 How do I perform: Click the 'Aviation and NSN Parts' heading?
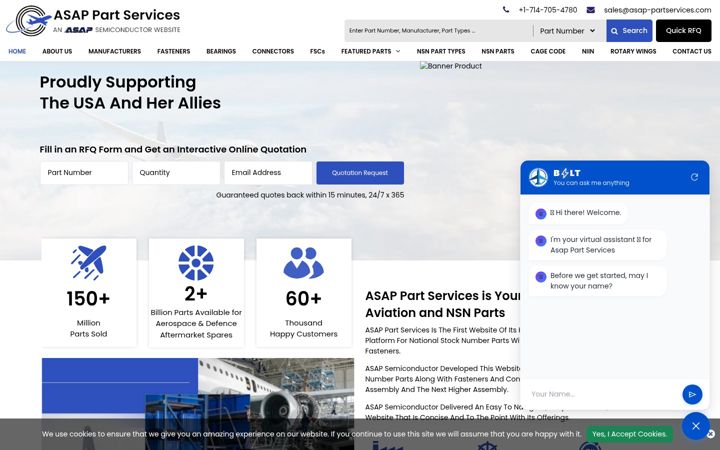(435, 313)
